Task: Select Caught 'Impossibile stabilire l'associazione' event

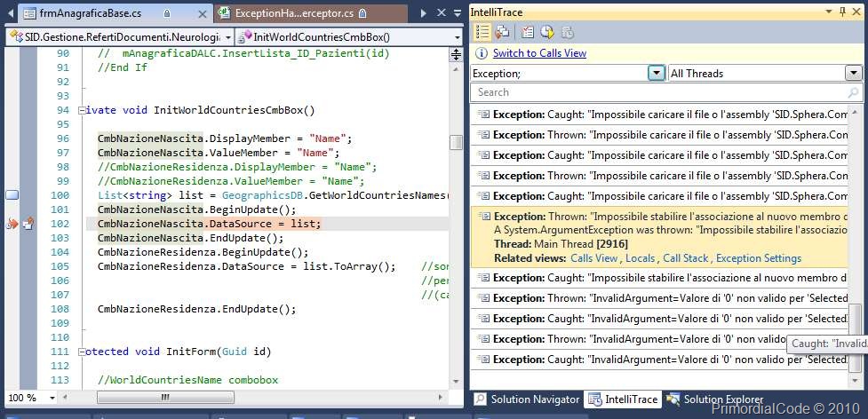Action: 659,278
